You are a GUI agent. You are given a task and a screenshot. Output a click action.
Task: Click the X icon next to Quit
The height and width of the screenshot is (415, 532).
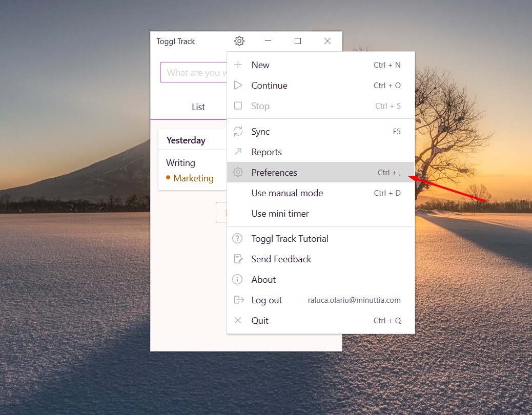pos(237,320)
